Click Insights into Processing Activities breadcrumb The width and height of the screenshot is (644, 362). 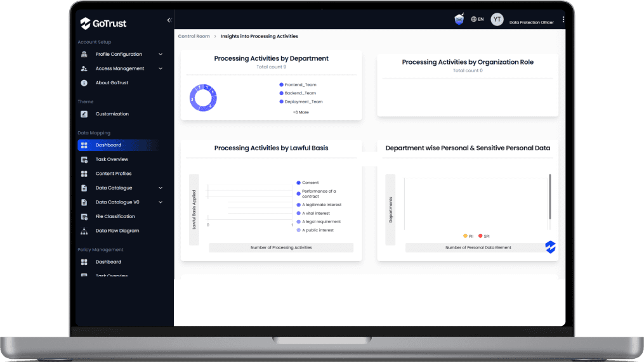(259, 36)
